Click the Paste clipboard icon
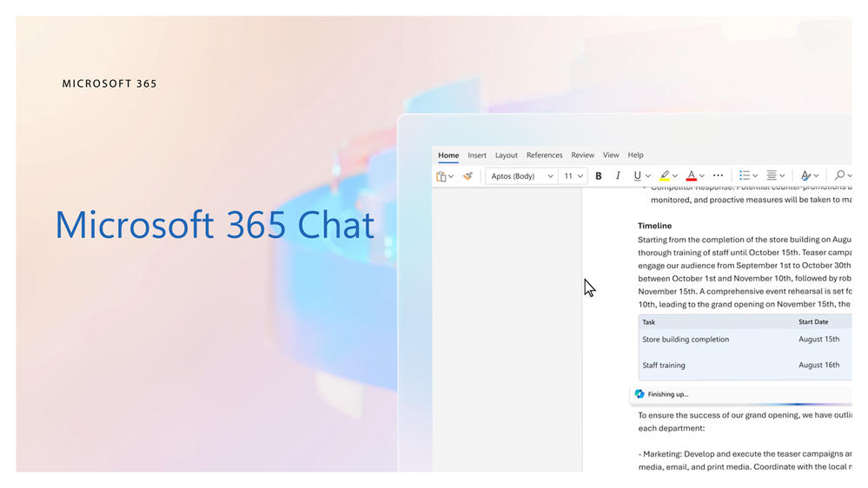The image size is (868, 488). (x=441, y=176)
